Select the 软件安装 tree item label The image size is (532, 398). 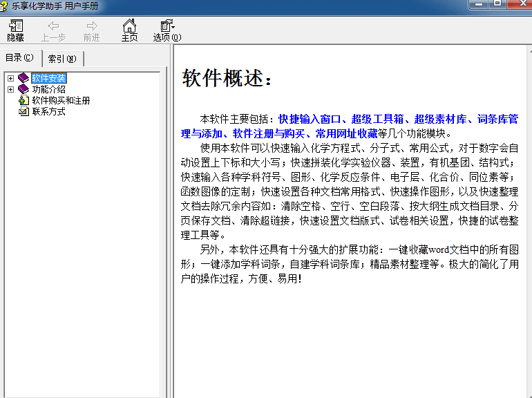pyautogui.click(x=49, y=78)
